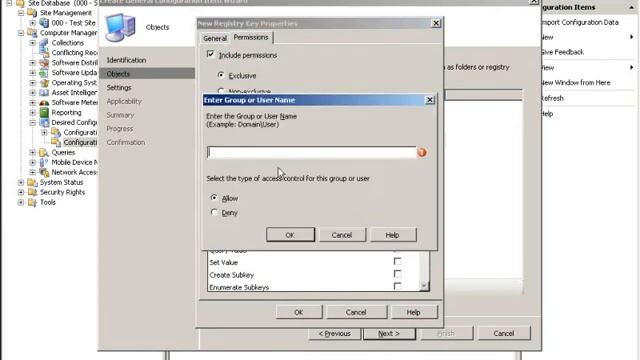Switch to the General tab
Image resolution: width=640 pixels, height=360 pixels.
coord(215,38)
